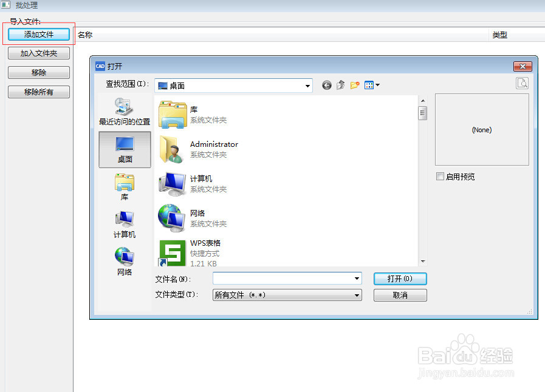Click the 移除所有 remove all button

point(38,92)
